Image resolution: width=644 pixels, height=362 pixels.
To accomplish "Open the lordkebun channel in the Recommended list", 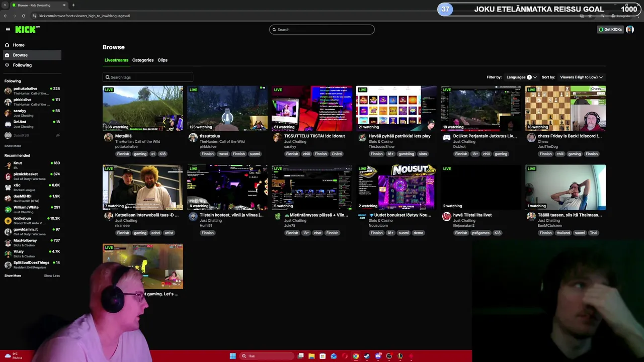I will point(32,220).
